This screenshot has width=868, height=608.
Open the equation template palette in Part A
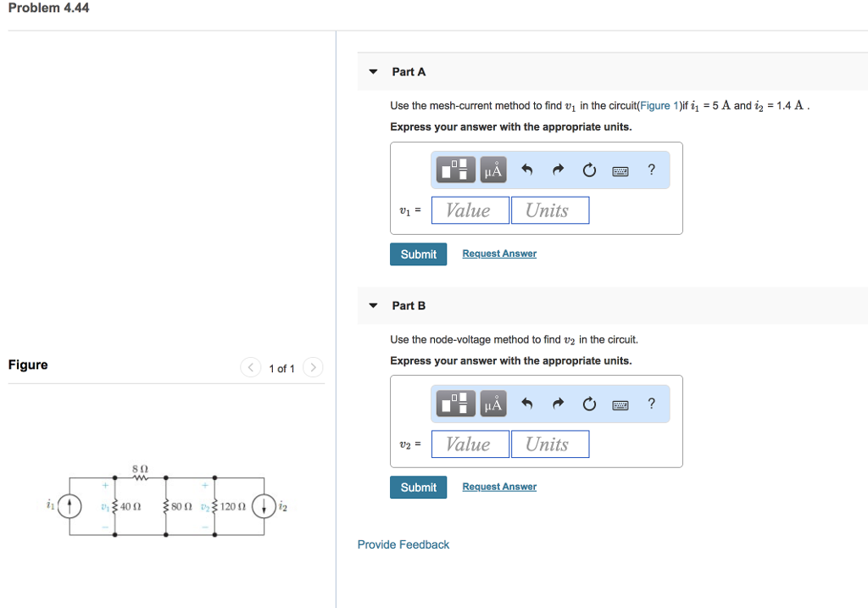[x=455, y=170]
